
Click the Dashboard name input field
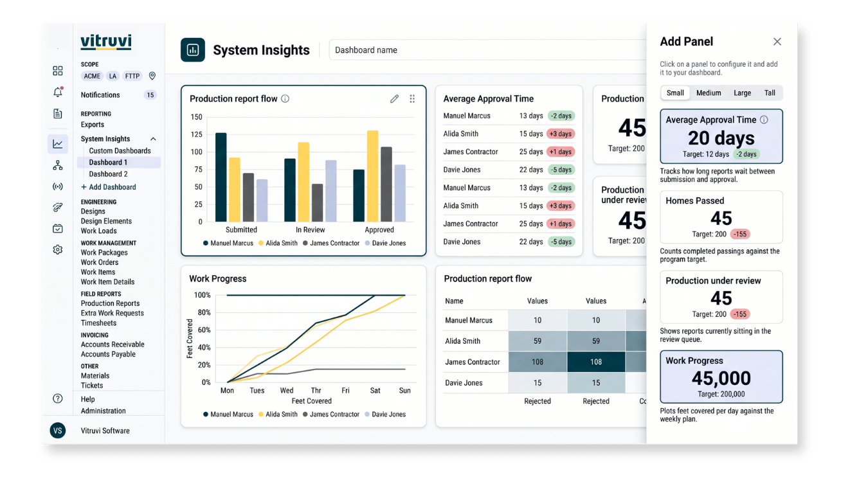click(489, 50)
